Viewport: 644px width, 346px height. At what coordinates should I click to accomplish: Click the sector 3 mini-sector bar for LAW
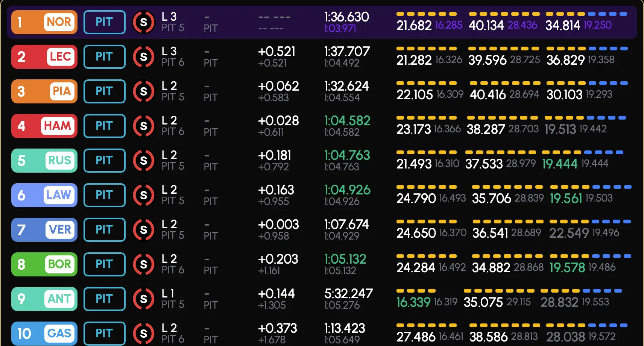[590, 187]
